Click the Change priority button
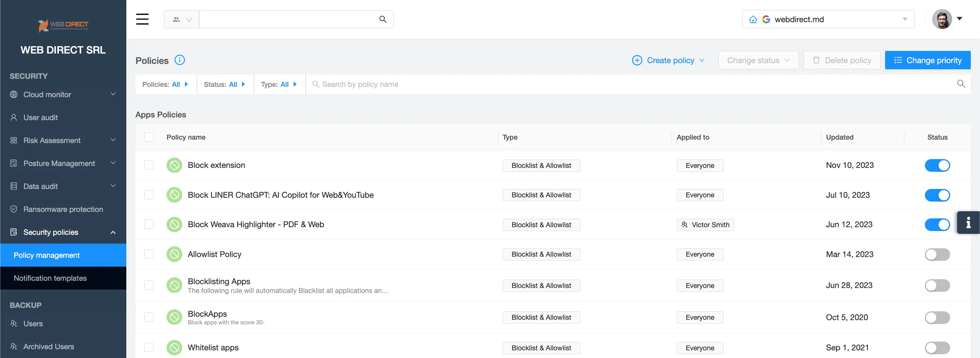 click(928, 60)
